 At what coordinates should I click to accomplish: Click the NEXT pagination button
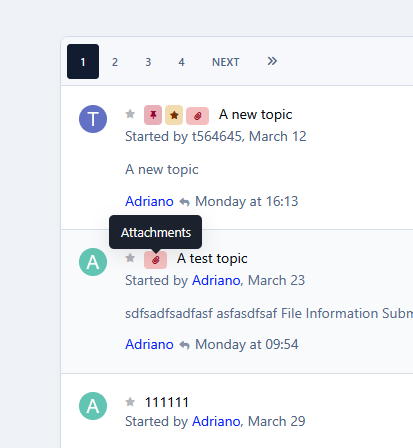click(226, 62)
